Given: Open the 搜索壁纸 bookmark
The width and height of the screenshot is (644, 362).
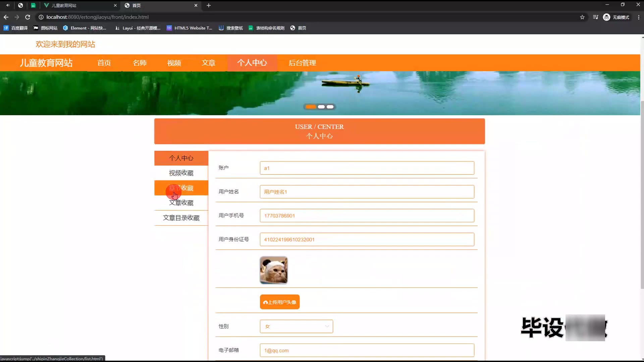Looking at the screenshot, I should point(231,28).
